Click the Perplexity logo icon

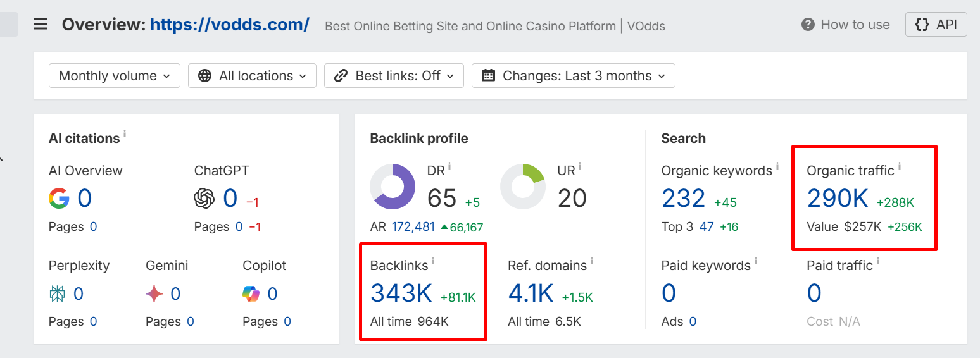click(x=58, y=293)
